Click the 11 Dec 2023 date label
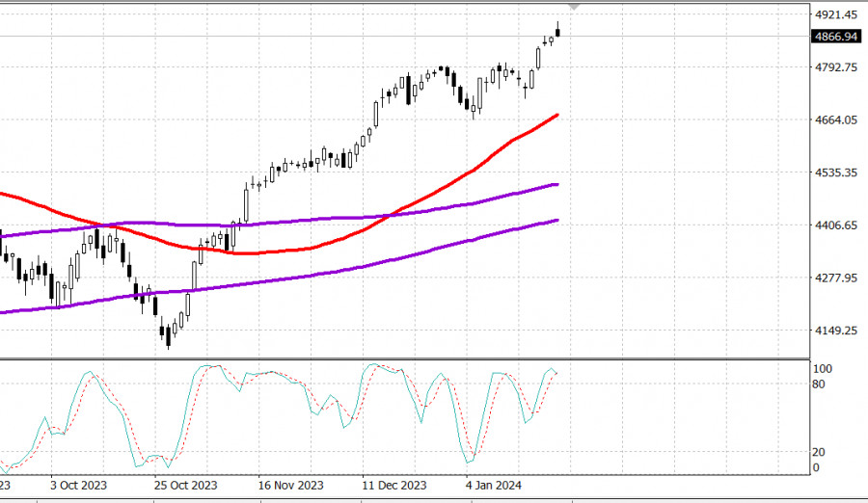868x503 pixels. (394, 486)
